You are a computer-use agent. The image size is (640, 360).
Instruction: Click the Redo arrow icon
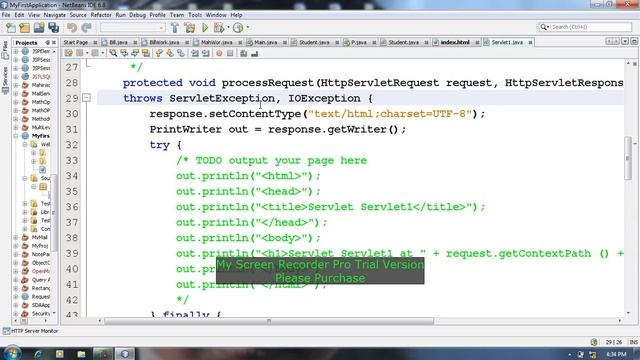pyautogui.click(x=86, y=28)
